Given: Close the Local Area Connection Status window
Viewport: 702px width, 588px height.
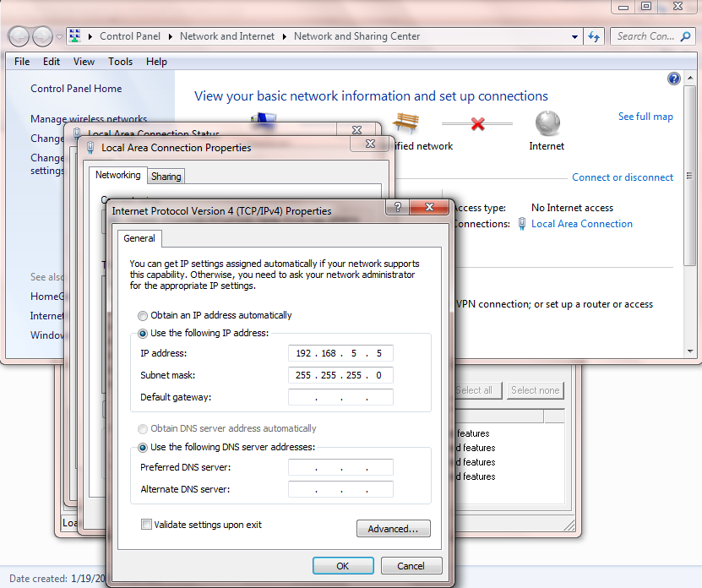Looking at the screenshot, I should pos(356,130).
